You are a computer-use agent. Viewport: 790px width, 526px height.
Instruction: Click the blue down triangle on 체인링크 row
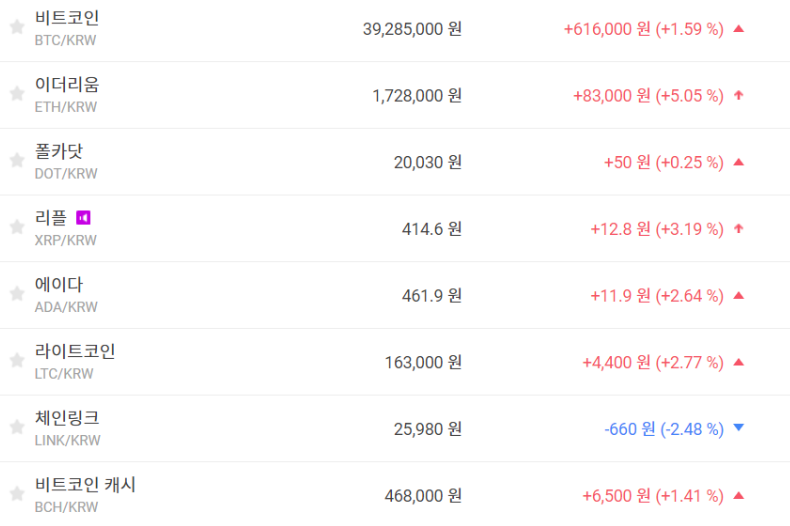click(739, 428)
